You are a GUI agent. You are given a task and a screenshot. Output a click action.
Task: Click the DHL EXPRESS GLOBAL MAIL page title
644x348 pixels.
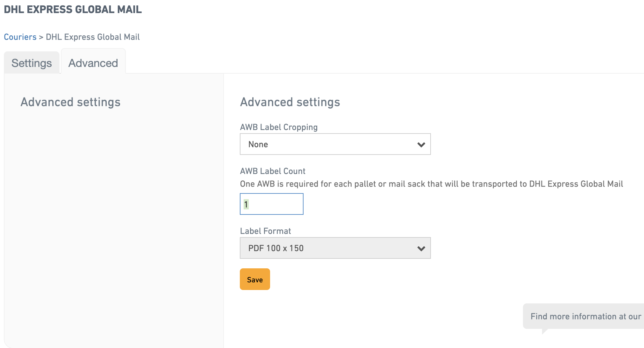pos(73,9)
